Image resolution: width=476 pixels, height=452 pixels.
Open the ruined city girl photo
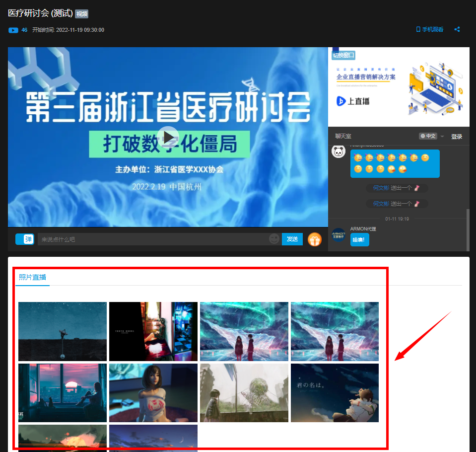[244, 393]
